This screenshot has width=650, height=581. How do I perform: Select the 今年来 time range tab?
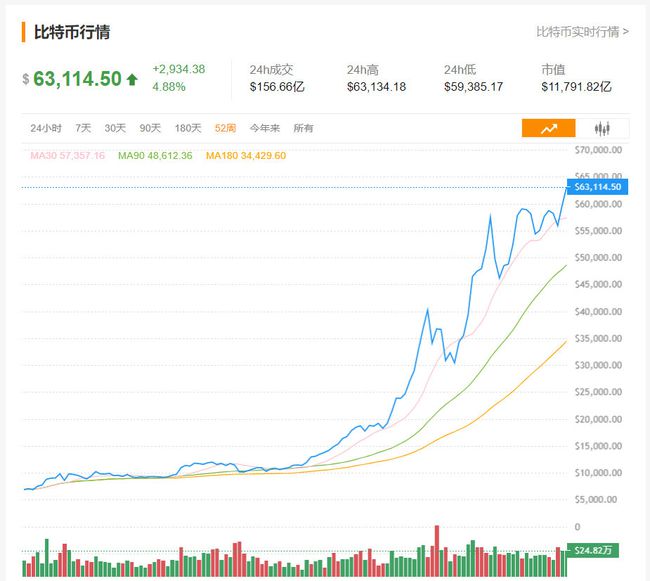264,128
